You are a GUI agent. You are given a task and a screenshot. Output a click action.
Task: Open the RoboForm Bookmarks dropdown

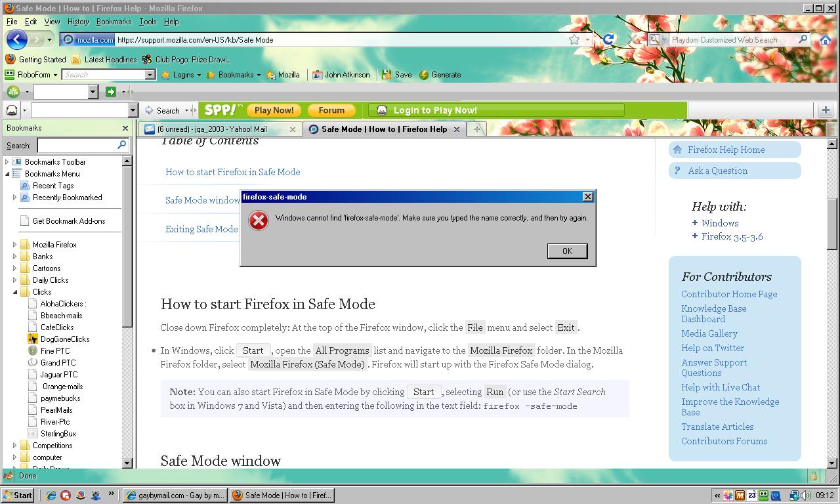[x=234, y=75]
